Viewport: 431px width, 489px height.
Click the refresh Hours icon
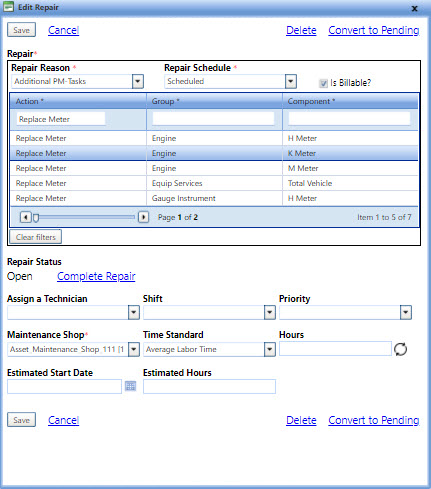point(400,349)
